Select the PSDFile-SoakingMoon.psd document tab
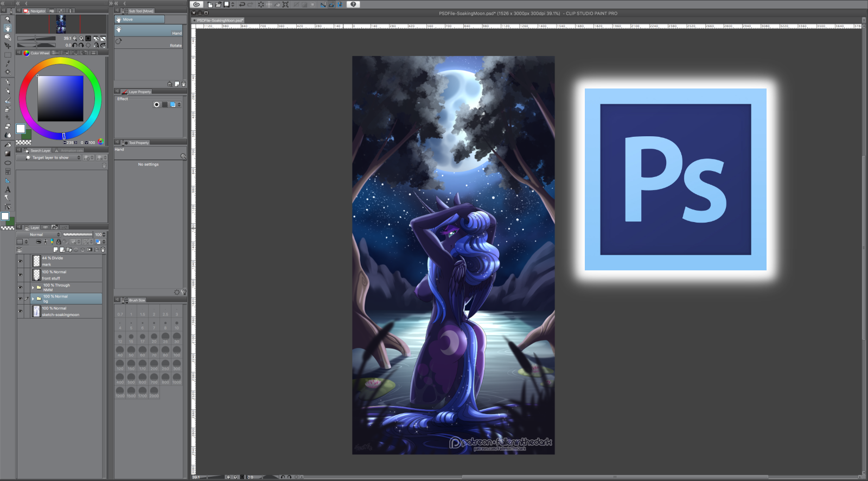The image size is (868, 481). pyautogui.click(x=218, y=21)
